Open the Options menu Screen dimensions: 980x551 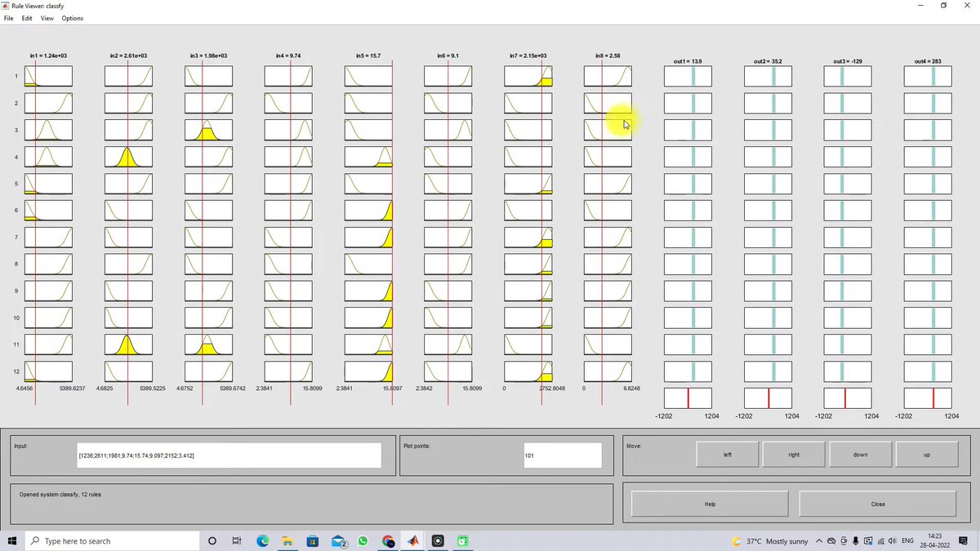point(72,18)
